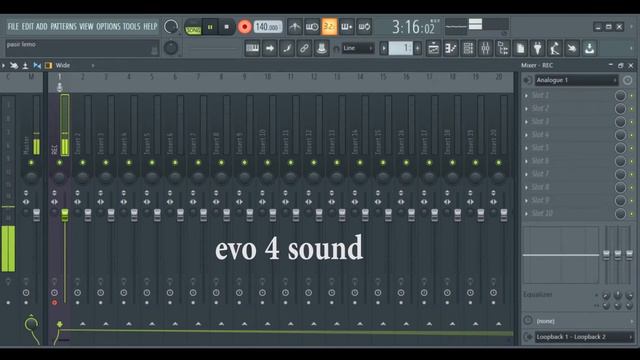Pause playback with pause button

coord(210,27)
